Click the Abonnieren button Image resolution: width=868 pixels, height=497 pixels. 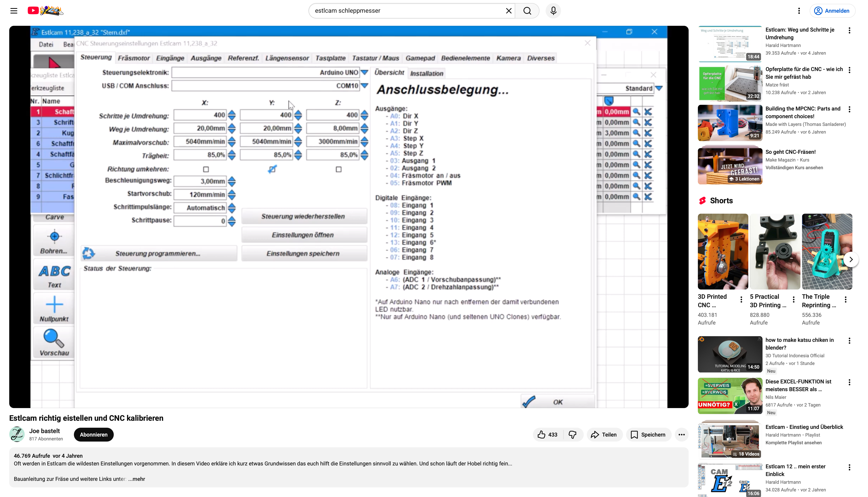click(94, 434)
